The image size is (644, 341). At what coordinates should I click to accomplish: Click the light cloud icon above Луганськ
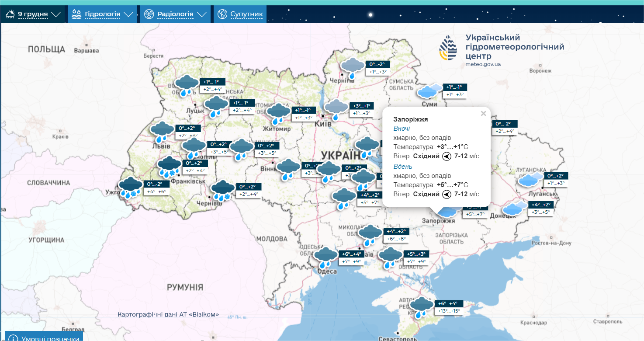coord(530,180)
